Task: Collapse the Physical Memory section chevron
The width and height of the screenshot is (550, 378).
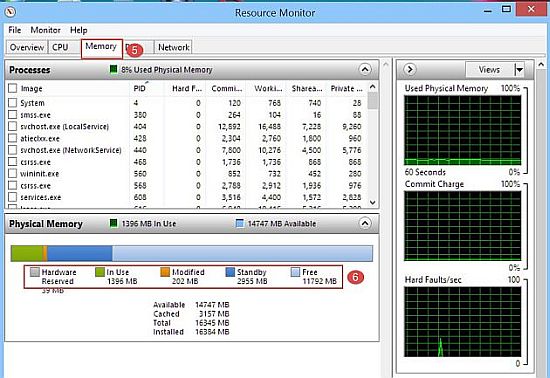Action: pos(365,223)
